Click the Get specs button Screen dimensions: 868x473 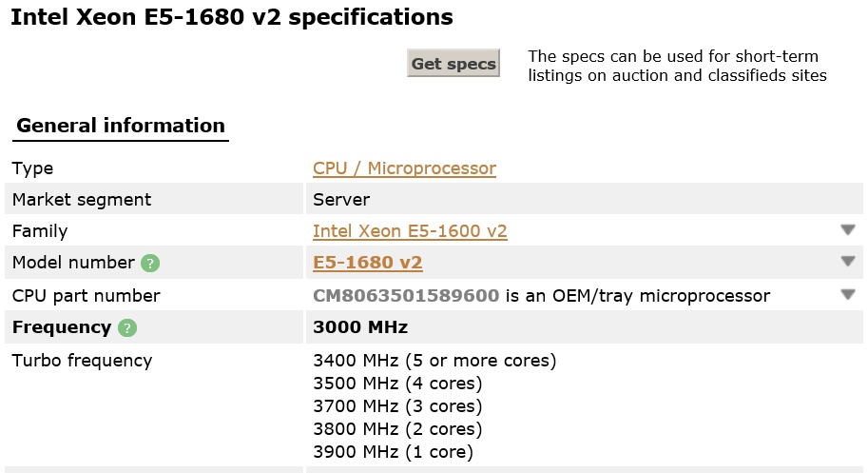pos(453,63)
